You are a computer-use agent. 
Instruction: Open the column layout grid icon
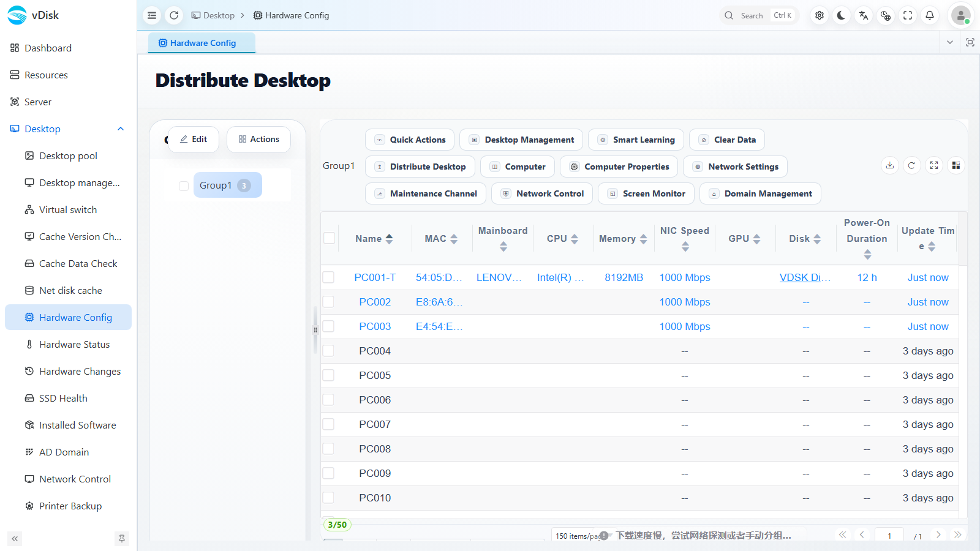[956, 165]
